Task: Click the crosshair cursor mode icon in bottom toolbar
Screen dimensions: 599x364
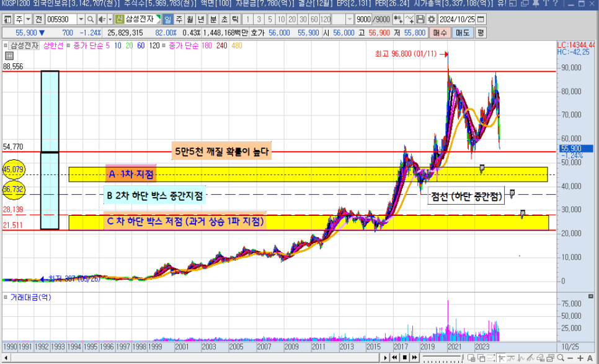Action: [501, 358]
